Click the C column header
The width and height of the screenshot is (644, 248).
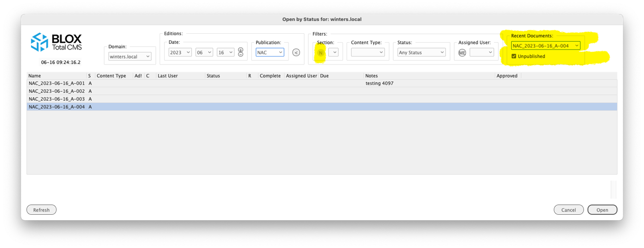pos(150,76)
